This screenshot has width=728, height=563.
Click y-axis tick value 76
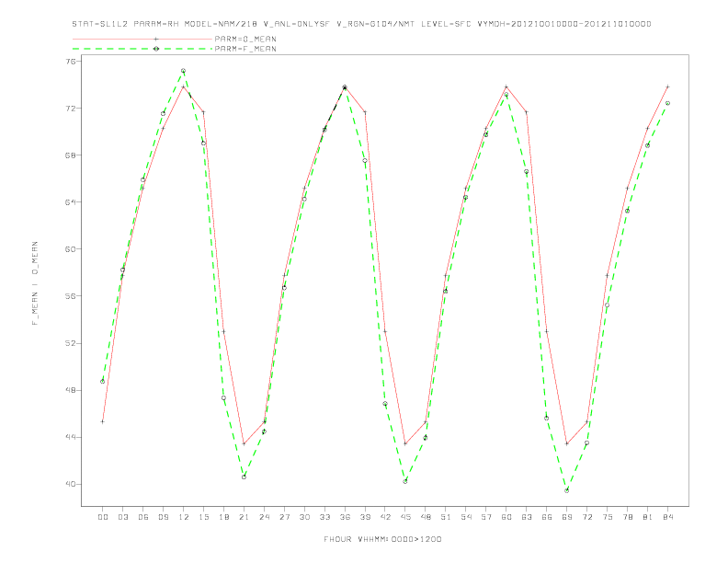[70, 62]
